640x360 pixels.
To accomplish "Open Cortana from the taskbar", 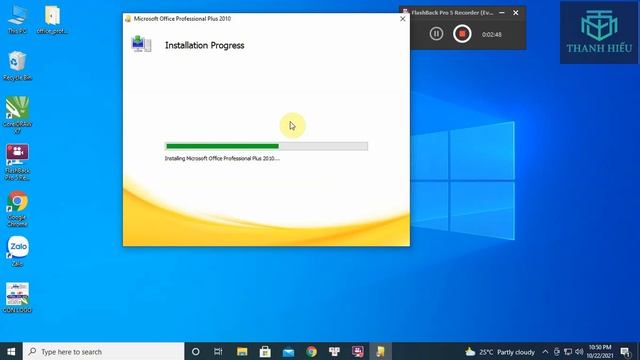I will tap(196, 351).
